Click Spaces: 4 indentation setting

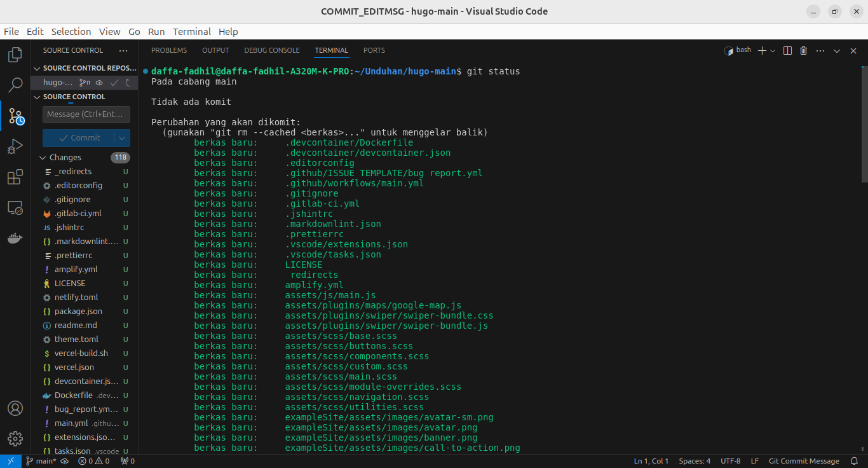click(x=695, y=461)
